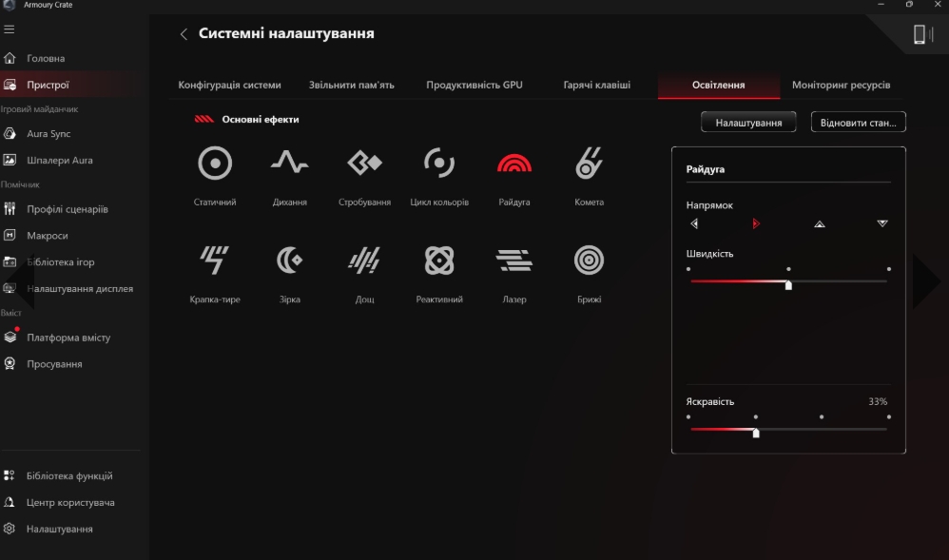Click the Яскравість brightness slider handle
Viewport: 949px width, 560px height.
click(x=756, y=433)
